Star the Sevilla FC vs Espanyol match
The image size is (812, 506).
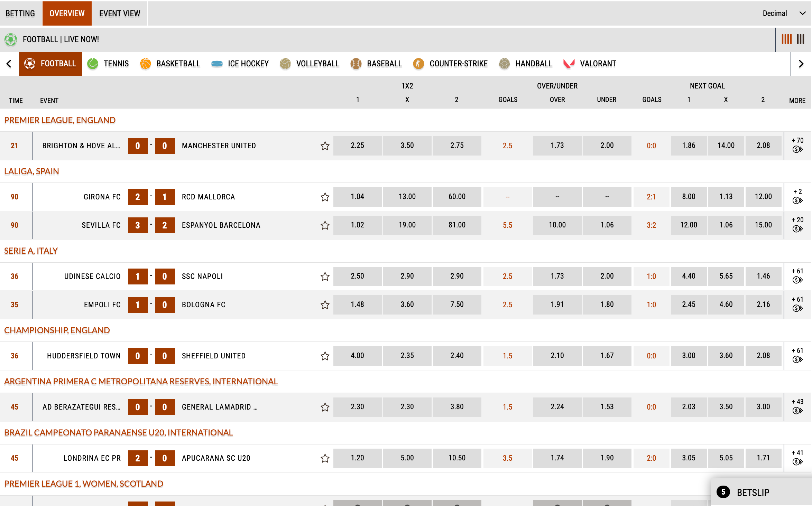[x=325, y=225]
